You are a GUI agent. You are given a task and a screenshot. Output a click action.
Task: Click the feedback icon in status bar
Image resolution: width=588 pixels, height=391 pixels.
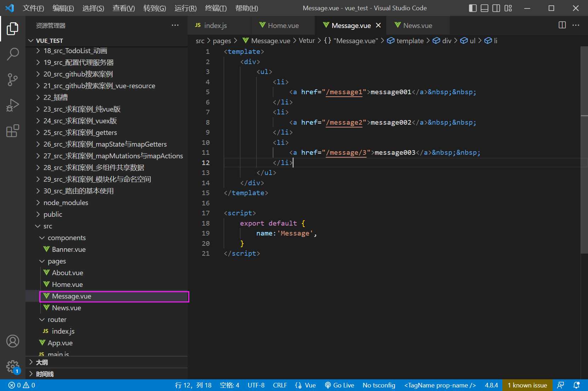tap(560, 385)
